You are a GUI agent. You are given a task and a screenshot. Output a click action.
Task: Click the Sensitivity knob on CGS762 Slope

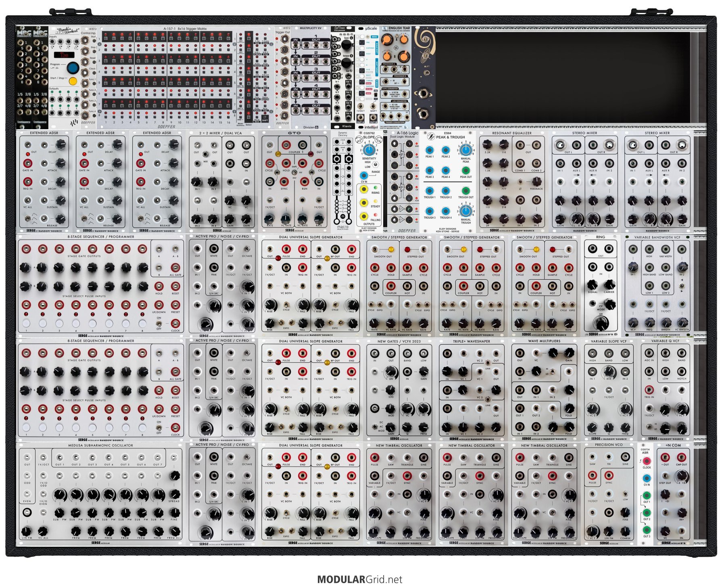369,150
